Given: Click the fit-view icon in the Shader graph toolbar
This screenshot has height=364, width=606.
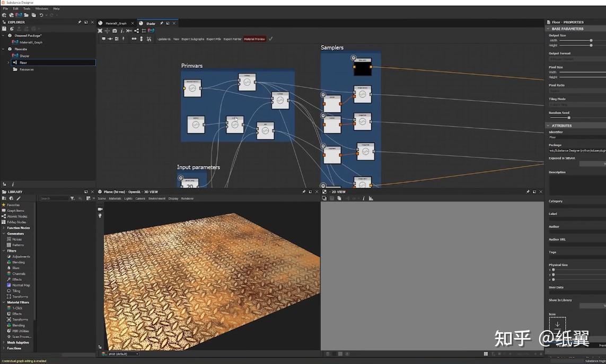Looking at the screenshot, I should point(100,31).
